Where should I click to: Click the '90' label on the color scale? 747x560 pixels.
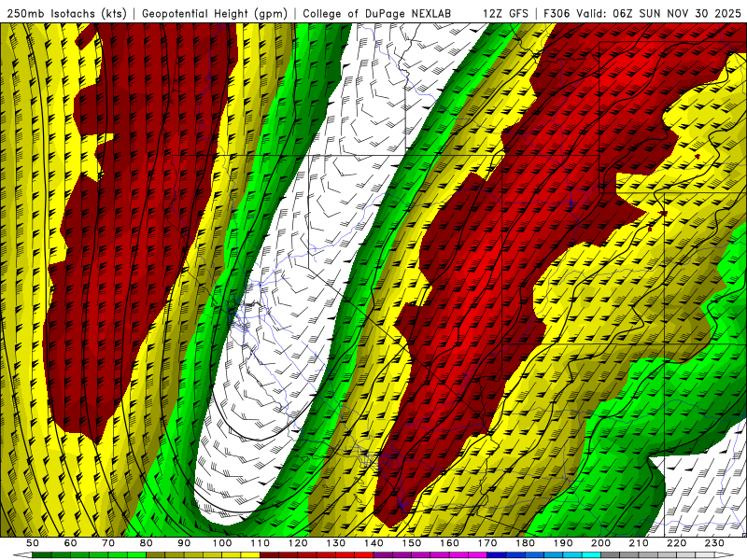(184, 543)
